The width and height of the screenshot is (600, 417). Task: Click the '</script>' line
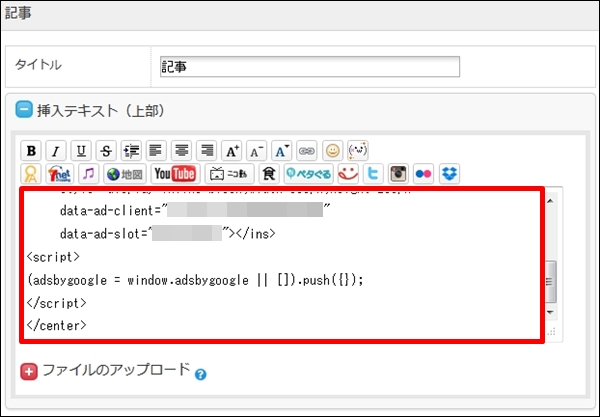57,303
